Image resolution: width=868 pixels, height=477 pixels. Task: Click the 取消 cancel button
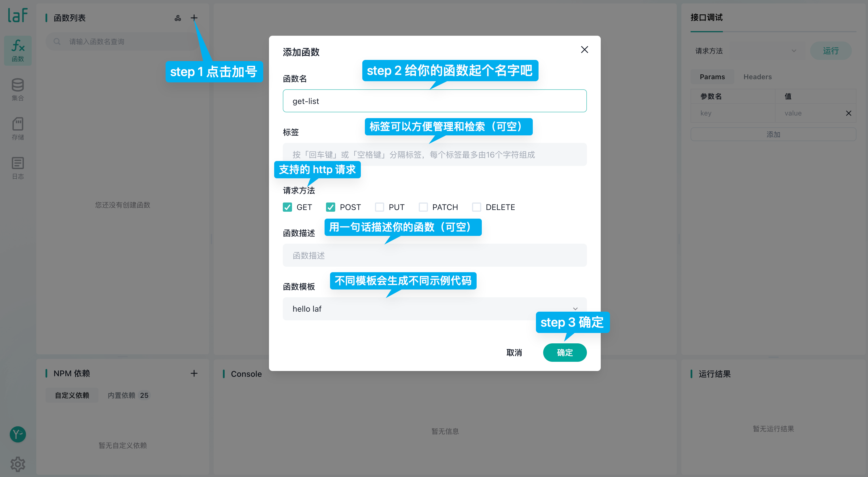coord(514,353)
